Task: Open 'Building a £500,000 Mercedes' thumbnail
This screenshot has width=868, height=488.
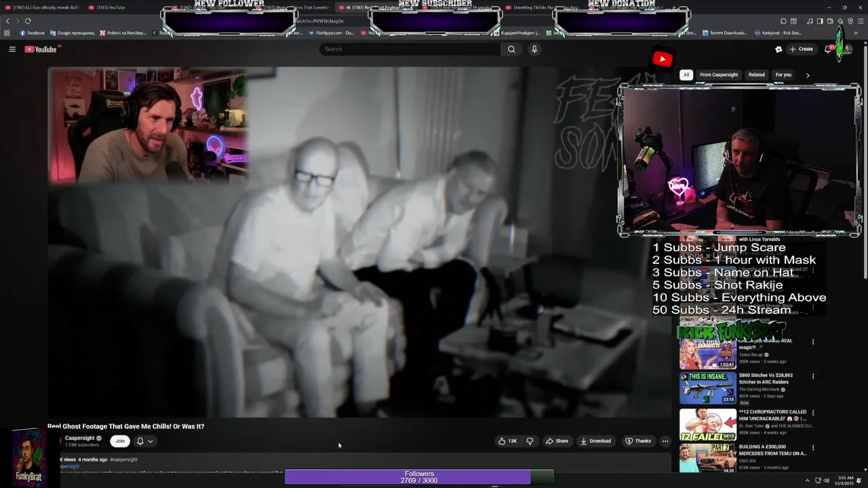Action: (x=708, y=459)
